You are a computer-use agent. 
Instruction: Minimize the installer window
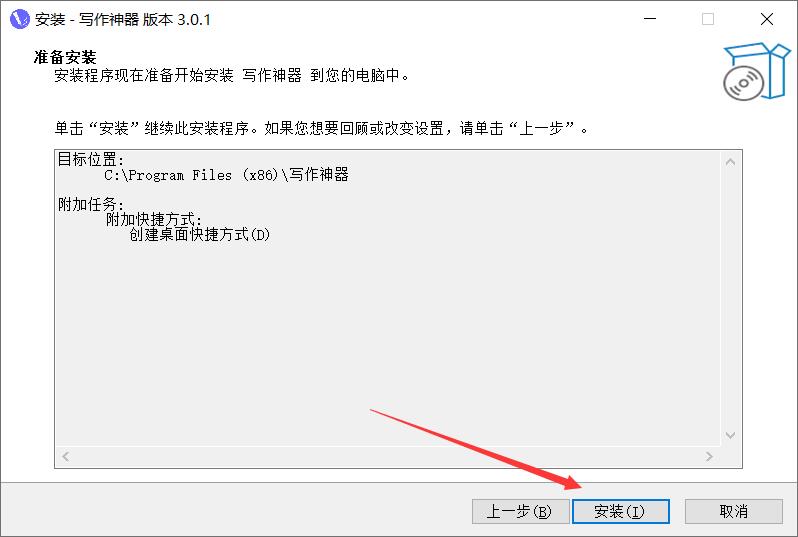point(650,19)
